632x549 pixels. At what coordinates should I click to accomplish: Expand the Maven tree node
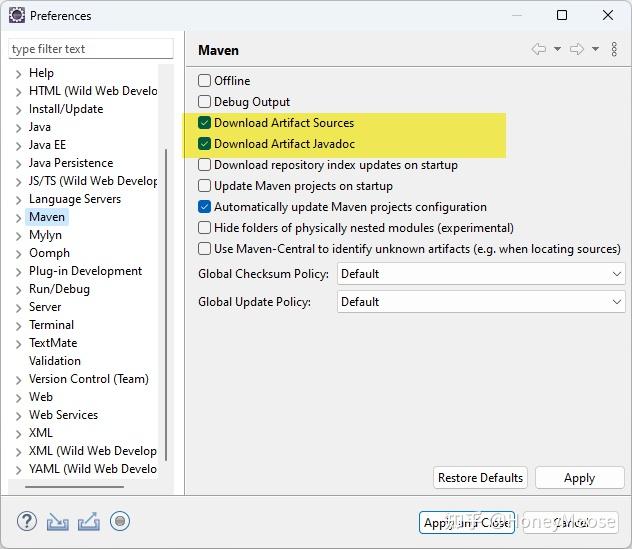click(18, 217)
